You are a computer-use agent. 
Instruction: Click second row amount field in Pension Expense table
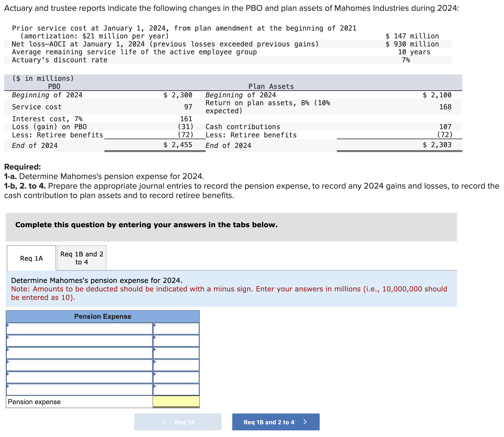tap(176, 341)
